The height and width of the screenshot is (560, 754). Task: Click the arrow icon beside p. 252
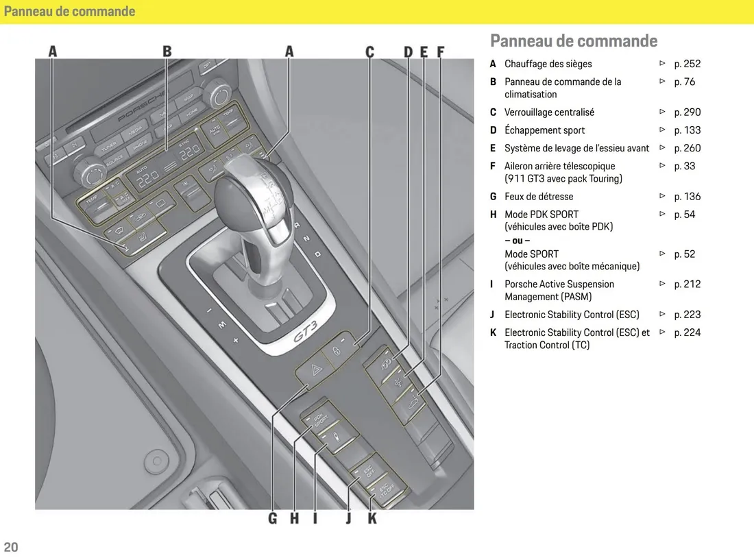(x=662, y=63)
